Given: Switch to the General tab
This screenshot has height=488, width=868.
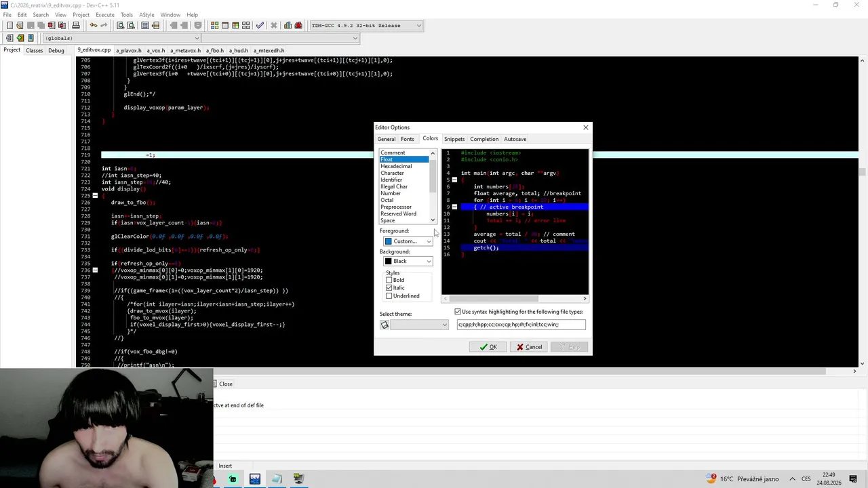Looking at the screenshot, I should pos(387,139).
